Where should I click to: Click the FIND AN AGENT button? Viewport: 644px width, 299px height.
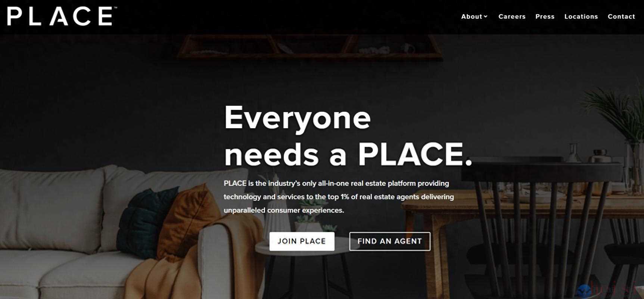389,241
